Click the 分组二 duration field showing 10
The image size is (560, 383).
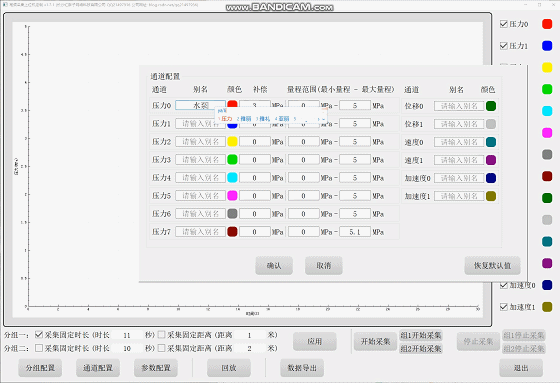[x=127, y=348]
